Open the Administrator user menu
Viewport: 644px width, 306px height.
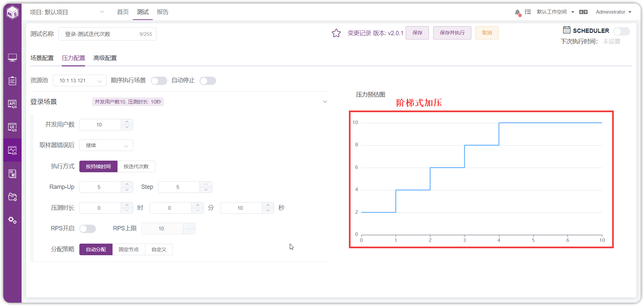click(614, 12)
